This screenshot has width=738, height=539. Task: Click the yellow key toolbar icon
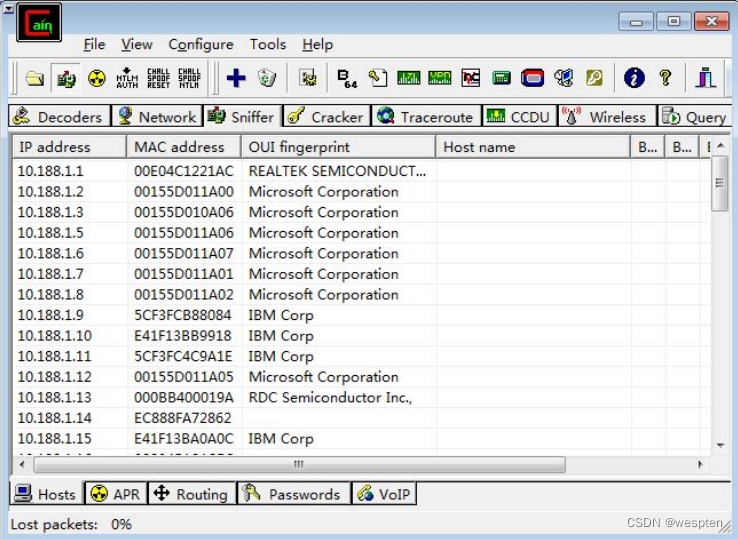tap(594, 78)
